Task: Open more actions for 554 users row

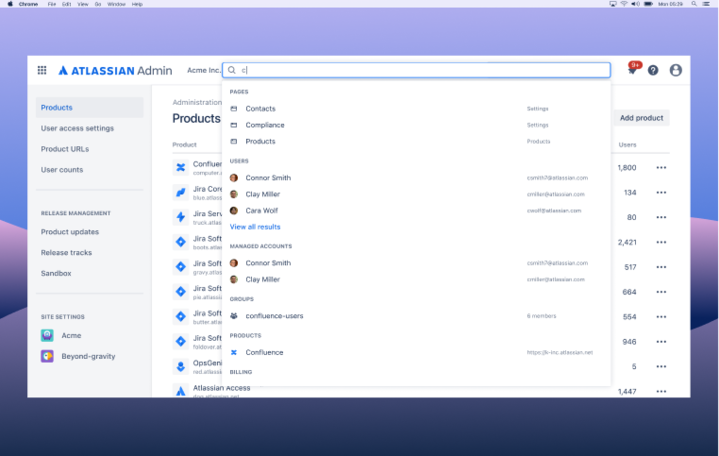Action: [x=661, y=317]
